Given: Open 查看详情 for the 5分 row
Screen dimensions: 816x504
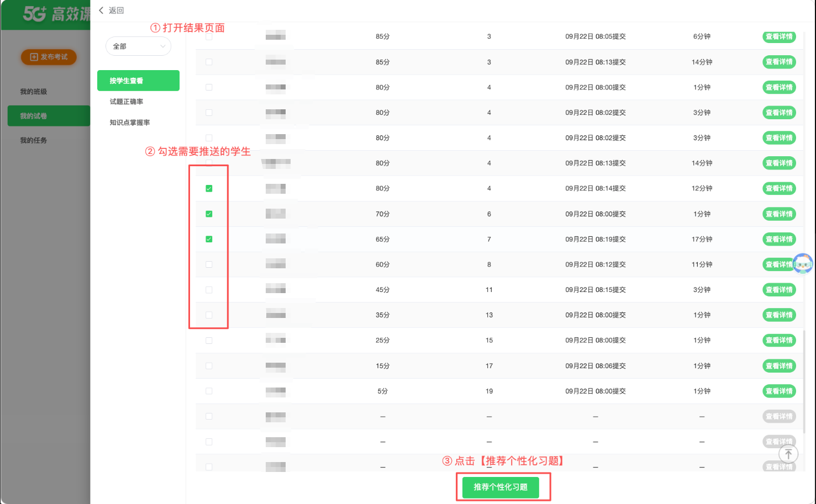Looking at the screenshot, I should click(x=779, y=391).
